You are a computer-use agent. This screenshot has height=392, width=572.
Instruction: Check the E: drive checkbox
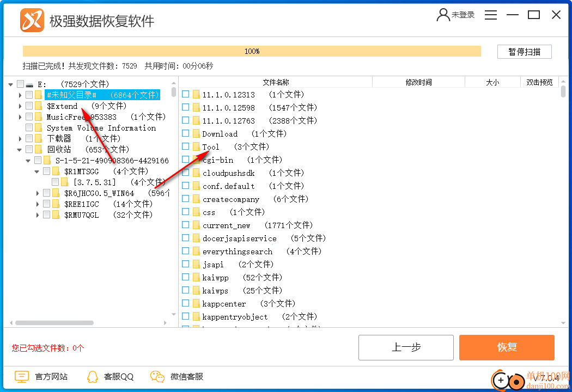[x=21, y=84]
